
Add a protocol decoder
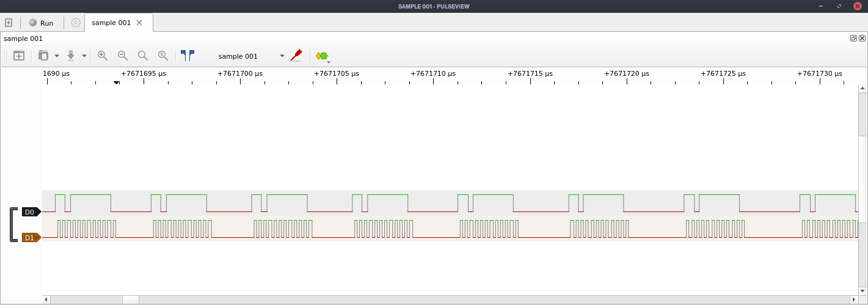pyautogui.click(x=322, y=56)
